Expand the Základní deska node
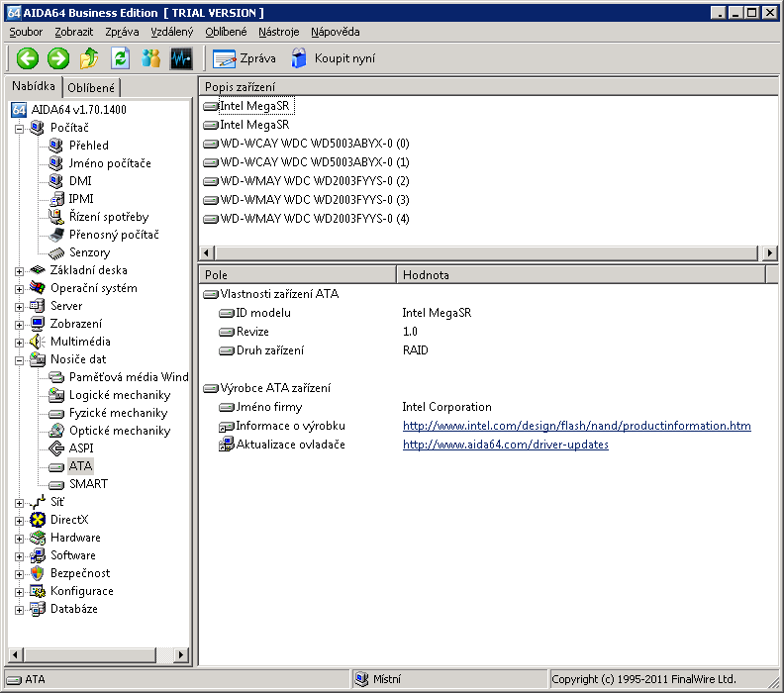 click(x=19, y=271)
